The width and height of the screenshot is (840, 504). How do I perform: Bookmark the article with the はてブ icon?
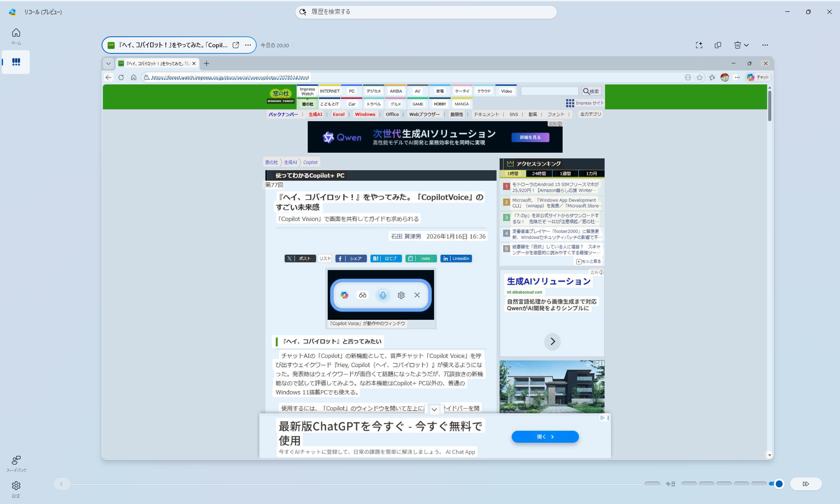[385, 258]
